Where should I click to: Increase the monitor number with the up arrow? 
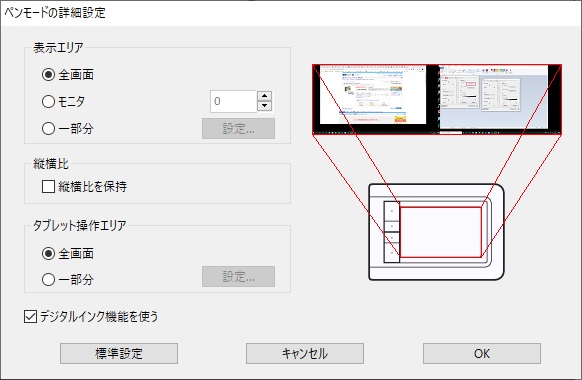tap(264, 96)
